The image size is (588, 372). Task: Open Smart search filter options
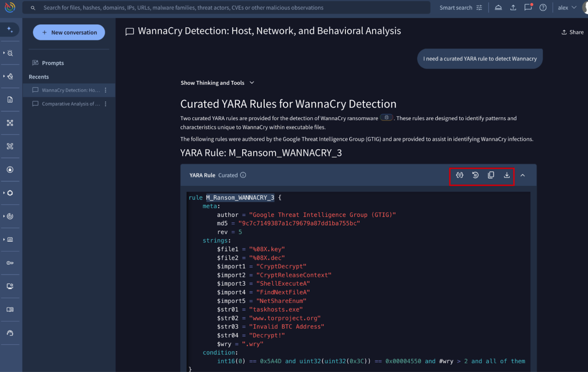tap(479, 8)
